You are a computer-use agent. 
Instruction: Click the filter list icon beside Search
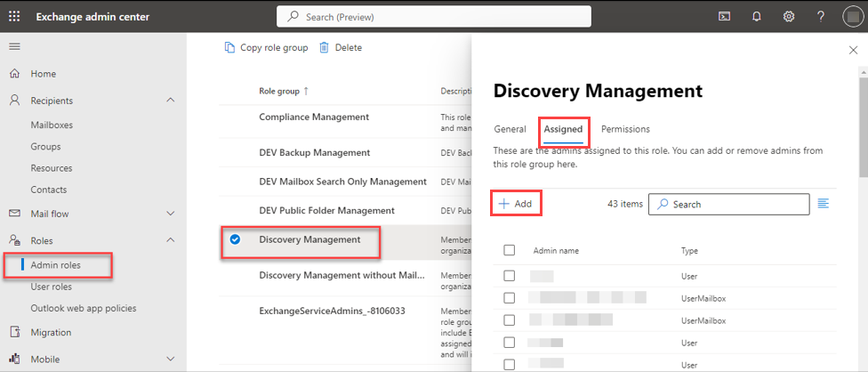[823, 204]
